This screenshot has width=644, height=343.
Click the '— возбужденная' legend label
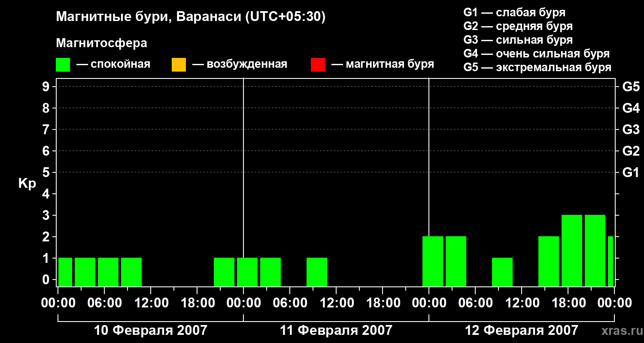pyautogui.click(x=240, y=64)
